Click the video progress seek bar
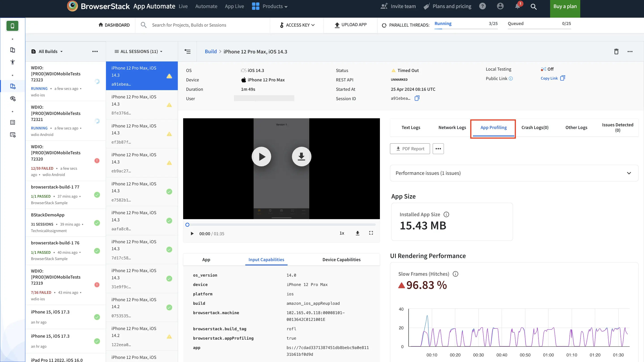 point(281,225)
